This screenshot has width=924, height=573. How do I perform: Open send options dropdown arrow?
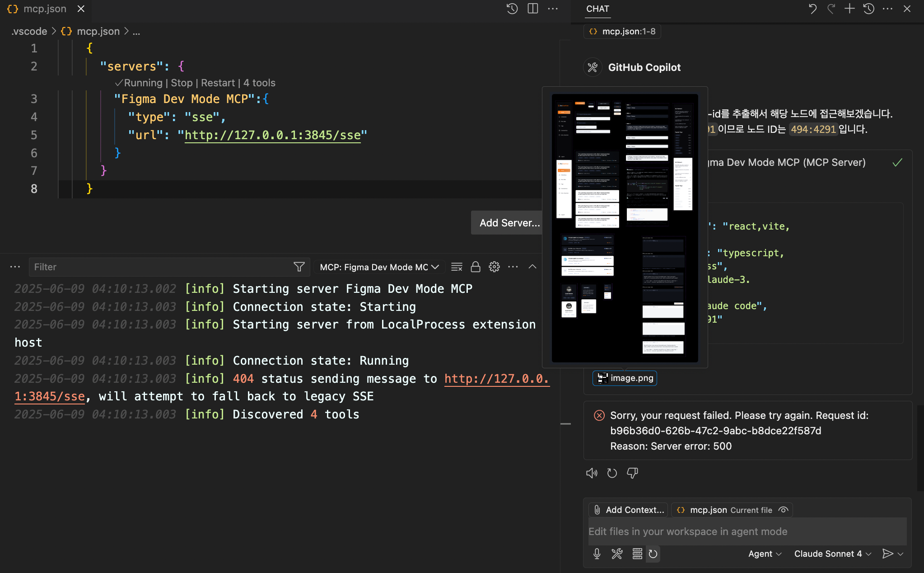pyautogui.click(x=901, y=554)
